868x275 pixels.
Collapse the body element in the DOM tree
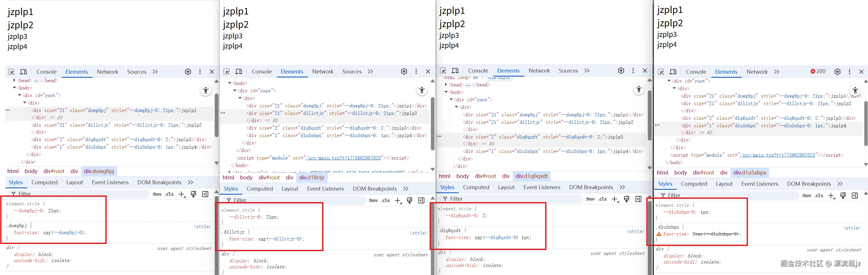tap(14, 88)
